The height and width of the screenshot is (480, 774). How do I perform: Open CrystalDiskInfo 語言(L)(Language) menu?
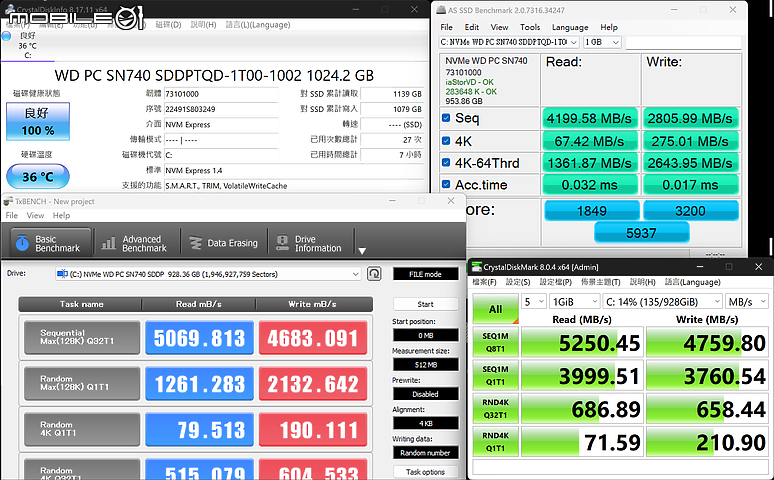pos(258,25)
